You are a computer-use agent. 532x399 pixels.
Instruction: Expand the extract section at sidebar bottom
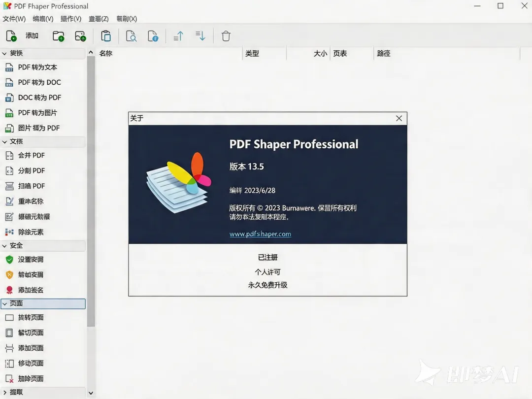(43, 392)
